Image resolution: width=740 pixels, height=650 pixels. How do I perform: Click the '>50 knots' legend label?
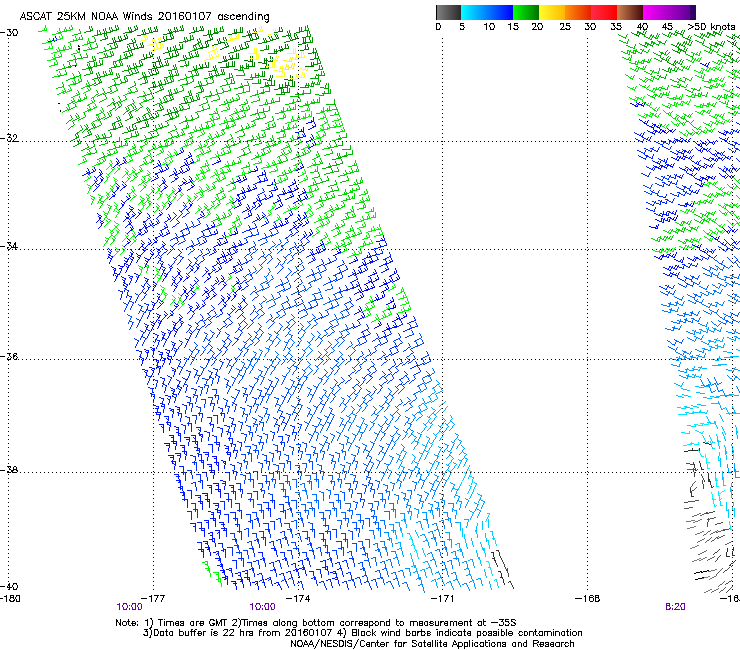pyautogui.click(x=711, y=27)
